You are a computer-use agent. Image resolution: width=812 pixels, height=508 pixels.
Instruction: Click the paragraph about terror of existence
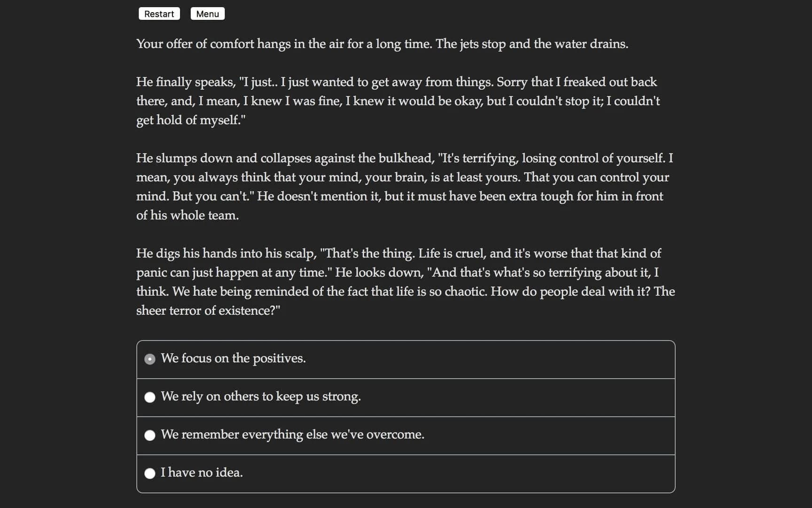(405, 281)
